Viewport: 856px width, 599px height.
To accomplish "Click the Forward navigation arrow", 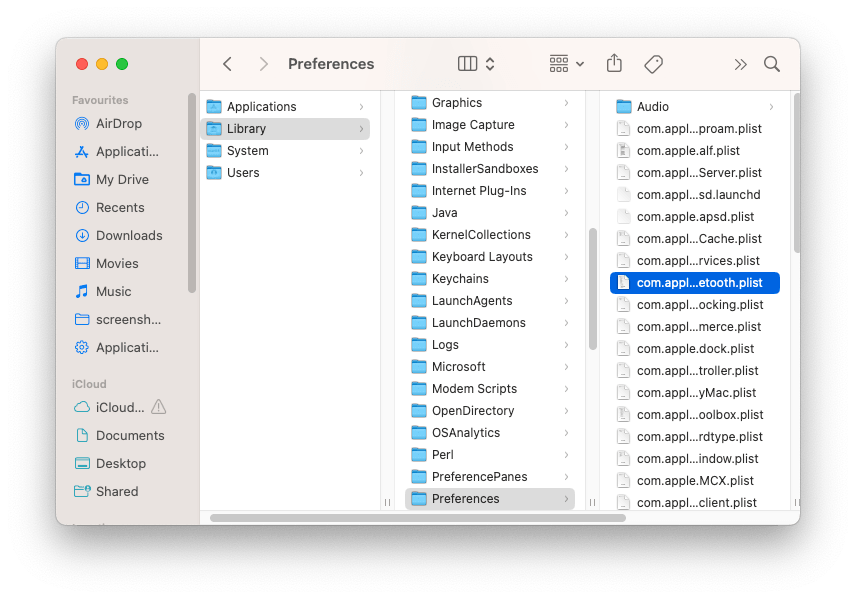I will [263, 64].
